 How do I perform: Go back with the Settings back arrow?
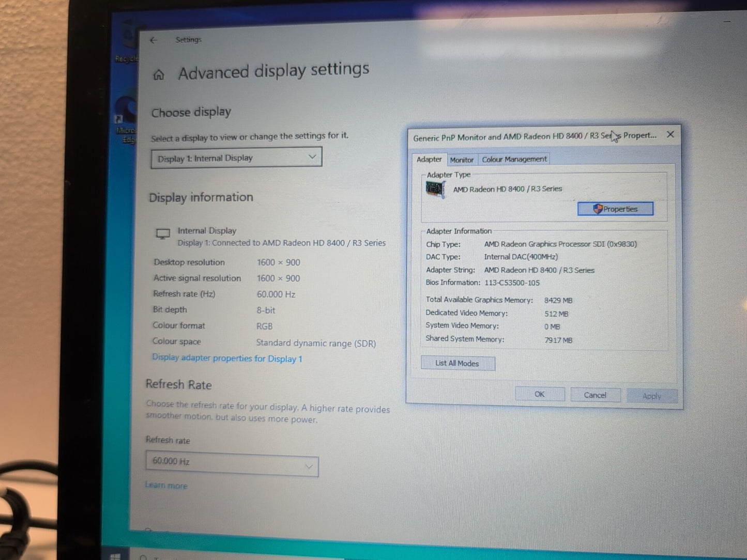pos(153,40)
